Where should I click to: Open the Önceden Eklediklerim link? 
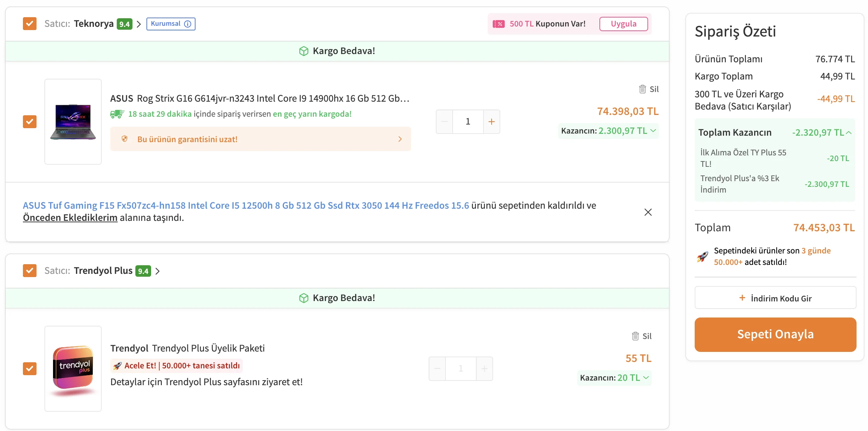click(70, 218)
